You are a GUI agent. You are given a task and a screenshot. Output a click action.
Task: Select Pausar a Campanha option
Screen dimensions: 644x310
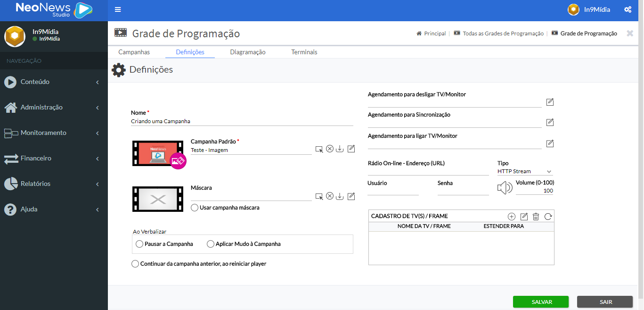(139, 244)
